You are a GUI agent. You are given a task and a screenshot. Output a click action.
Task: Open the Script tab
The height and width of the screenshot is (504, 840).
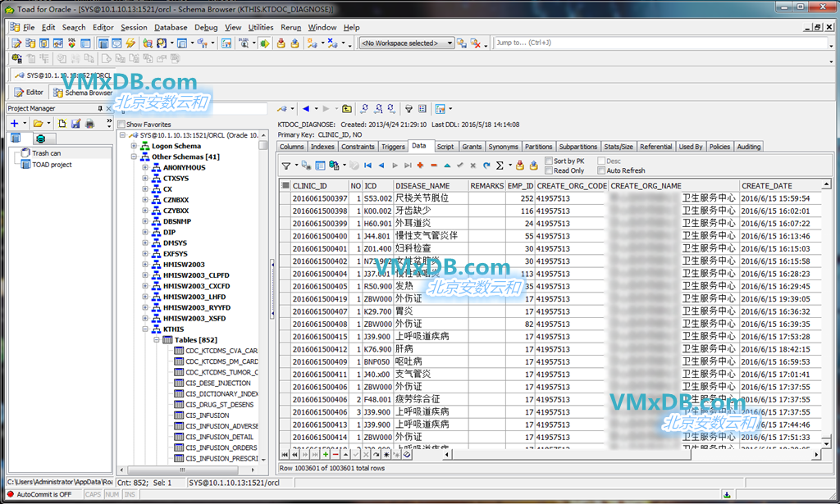point(445,147)
